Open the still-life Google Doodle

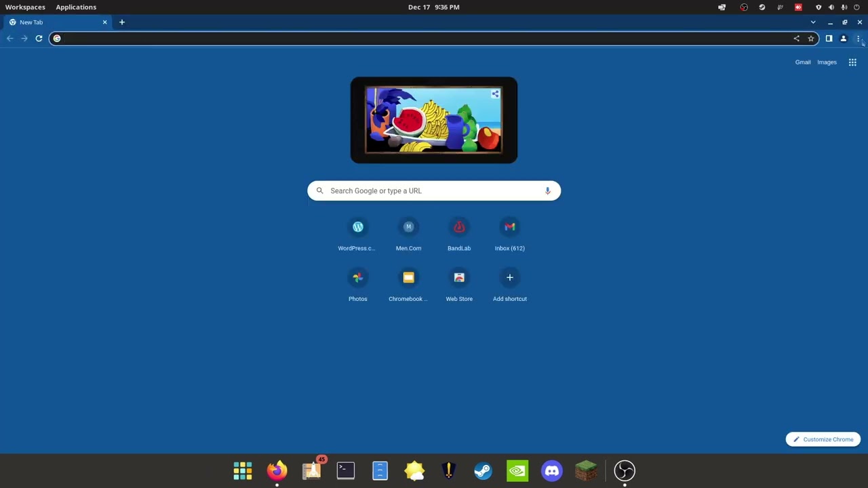tap(434, 120)
